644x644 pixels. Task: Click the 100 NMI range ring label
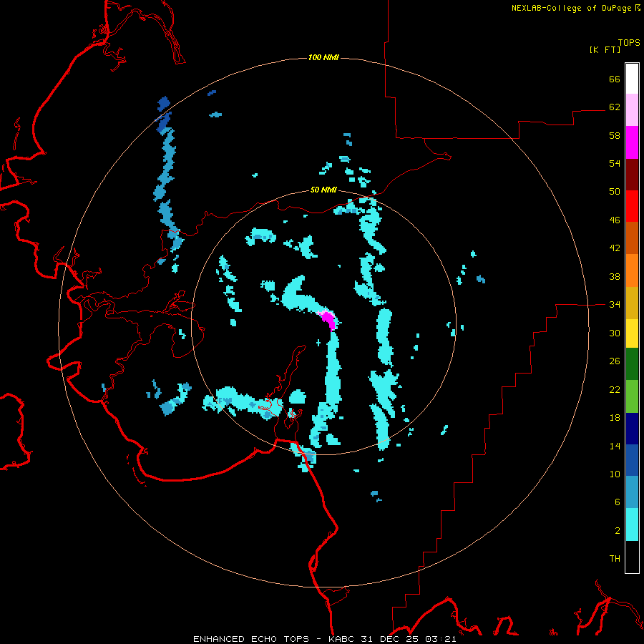pos(323,57)
